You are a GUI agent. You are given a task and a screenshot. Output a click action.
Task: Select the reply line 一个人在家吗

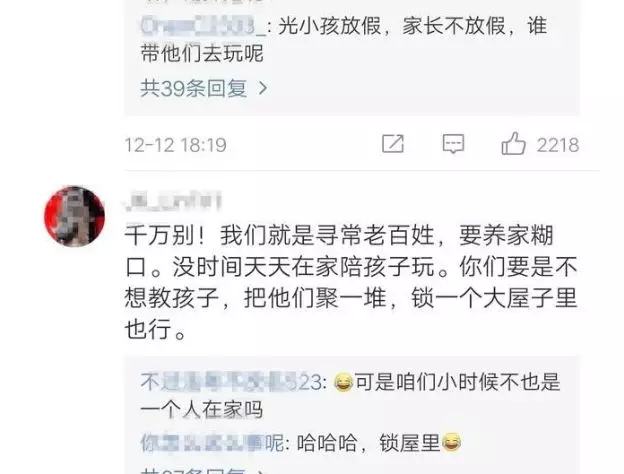[202, 410]
